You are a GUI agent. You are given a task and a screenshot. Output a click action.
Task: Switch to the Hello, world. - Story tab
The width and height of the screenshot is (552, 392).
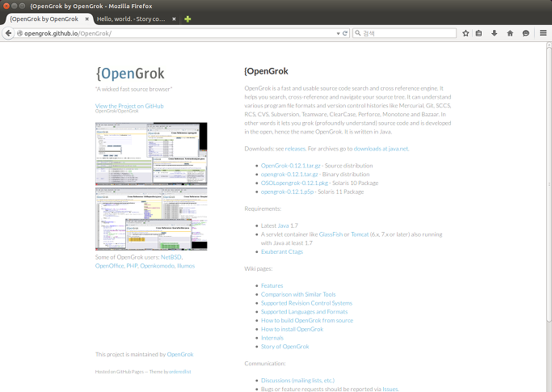pyautogui.click(x=131, y=19)
